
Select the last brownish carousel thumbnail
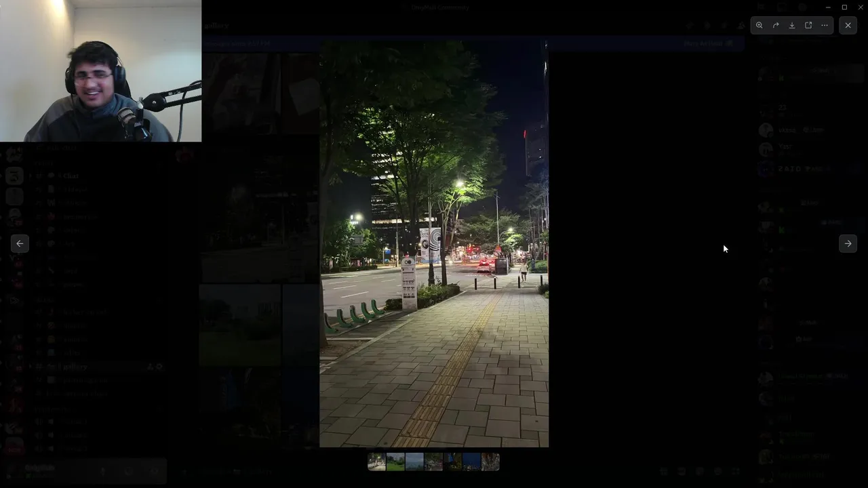[490, 462]
